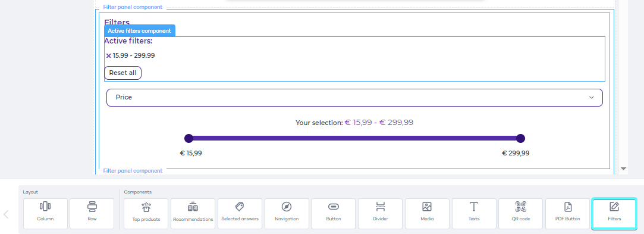The height and width of the screenshot is (234, 644).
Task: Add the PDF Button component
Action: click(x=568, y=214)
